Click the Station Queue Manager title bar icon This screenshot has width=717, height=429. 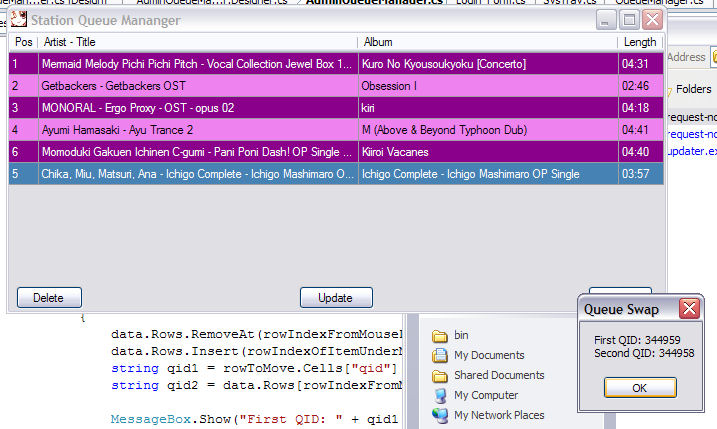pos(17,19)
